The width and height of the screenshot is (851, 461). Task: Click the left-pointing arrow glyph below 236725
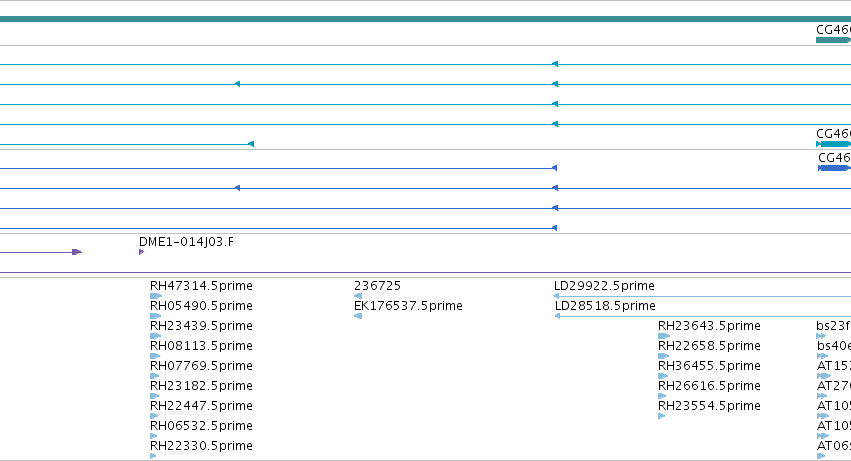coord(358,296)
